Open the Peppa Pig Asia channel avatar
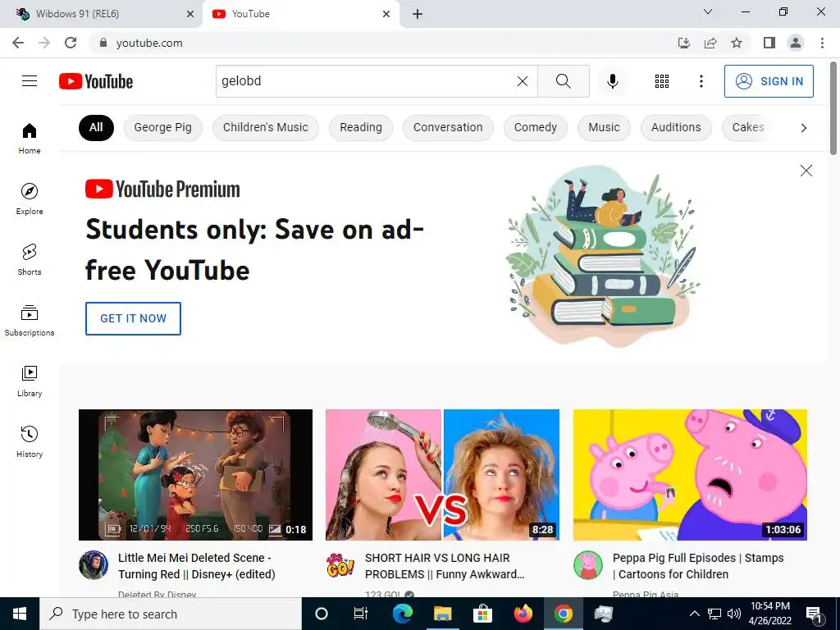This screenshot has width=840, height=630. (587, 565)
